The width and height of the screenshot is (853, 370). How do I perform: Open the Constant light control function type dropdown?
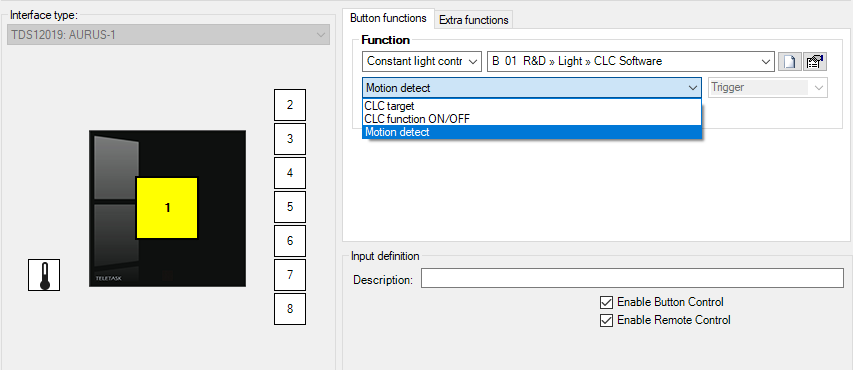point(422,61)
